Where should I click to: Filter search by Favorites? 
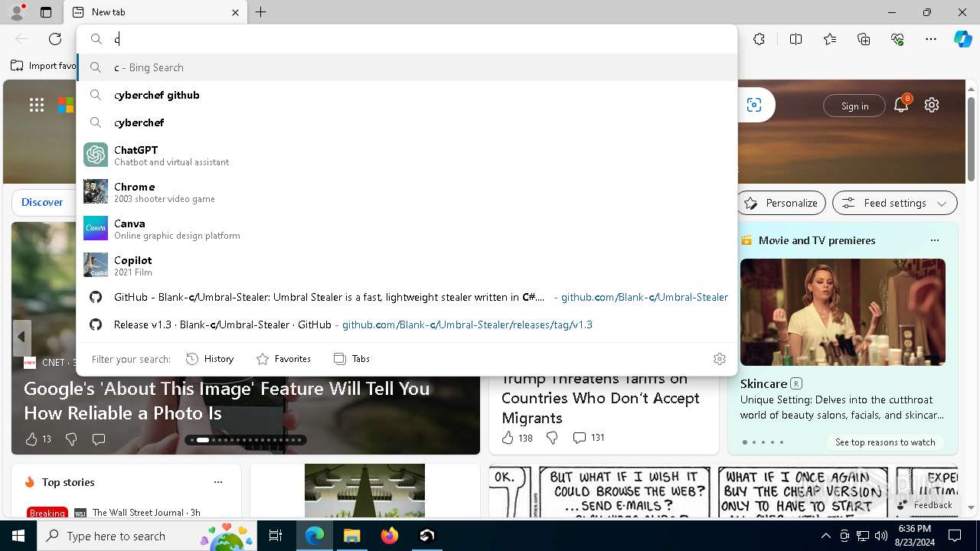(x=283, y=359)
